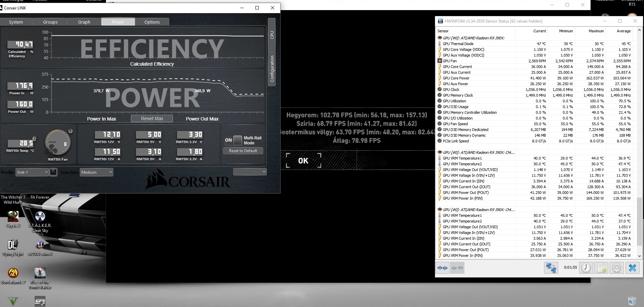
Task: Open HWiNFO remote monitoring computers icon
Action: coord(551,268)
